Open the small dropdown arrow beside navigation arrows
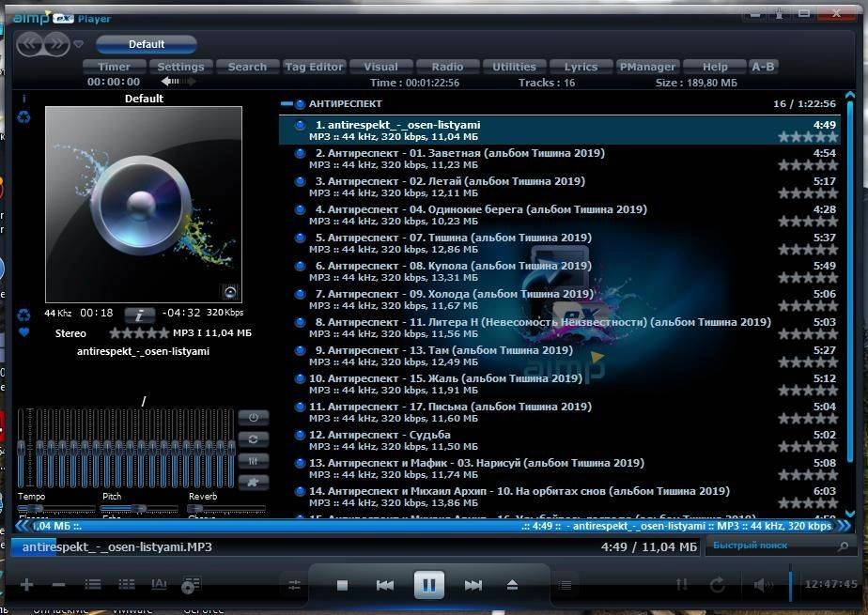Screen dimensions: 868x615 click(x=79, y=44)
